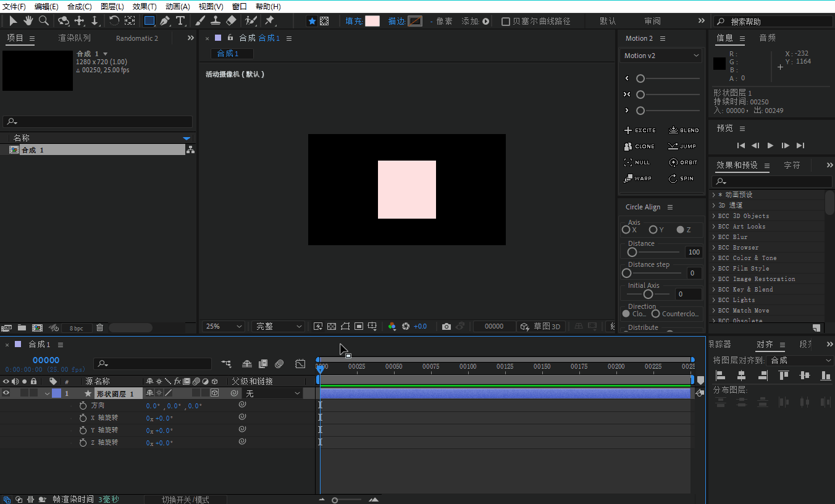Screen dimensions: 835x504
Task: Select the Puppet Pin tool
Action: point(270,21)
